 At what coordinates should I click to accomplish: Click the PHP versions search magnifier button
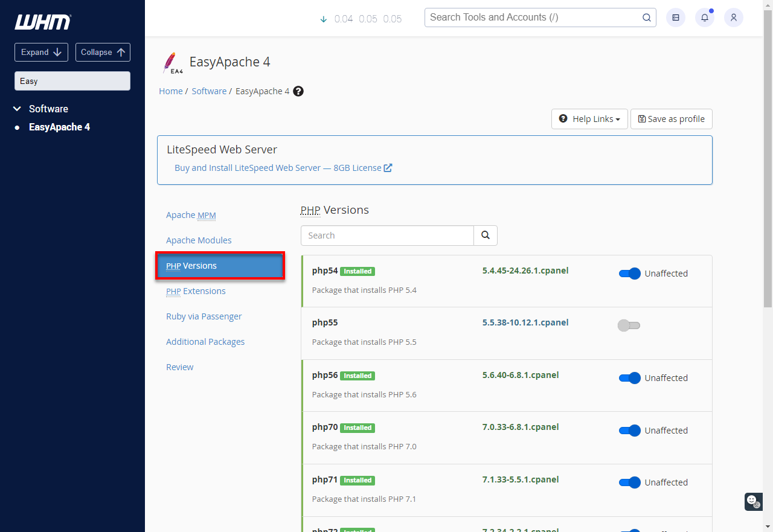pos(486,236)
